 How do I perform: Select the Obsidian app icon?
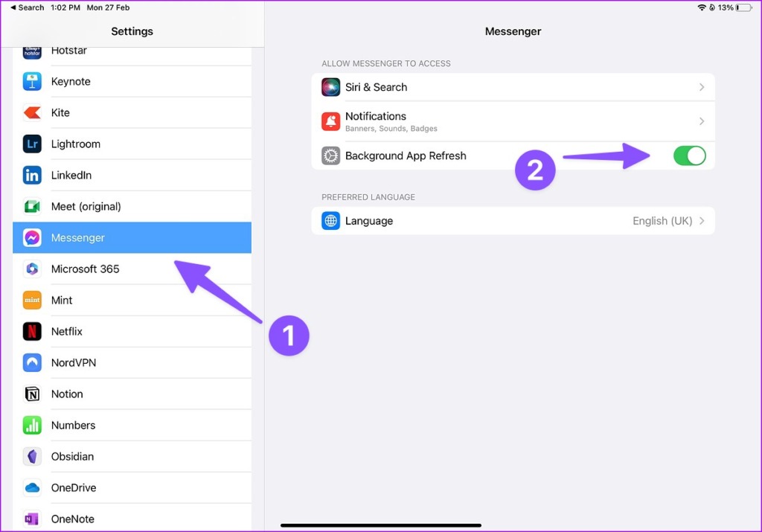(x=32, y=456)
